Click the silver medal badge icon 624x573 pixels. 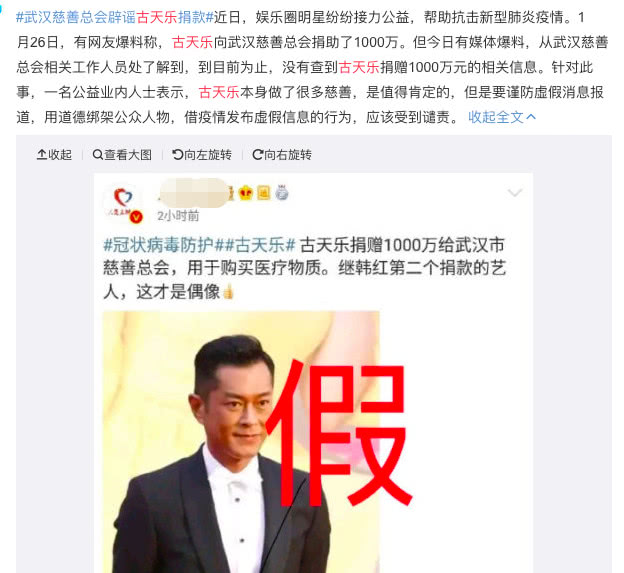coord(282,193)
